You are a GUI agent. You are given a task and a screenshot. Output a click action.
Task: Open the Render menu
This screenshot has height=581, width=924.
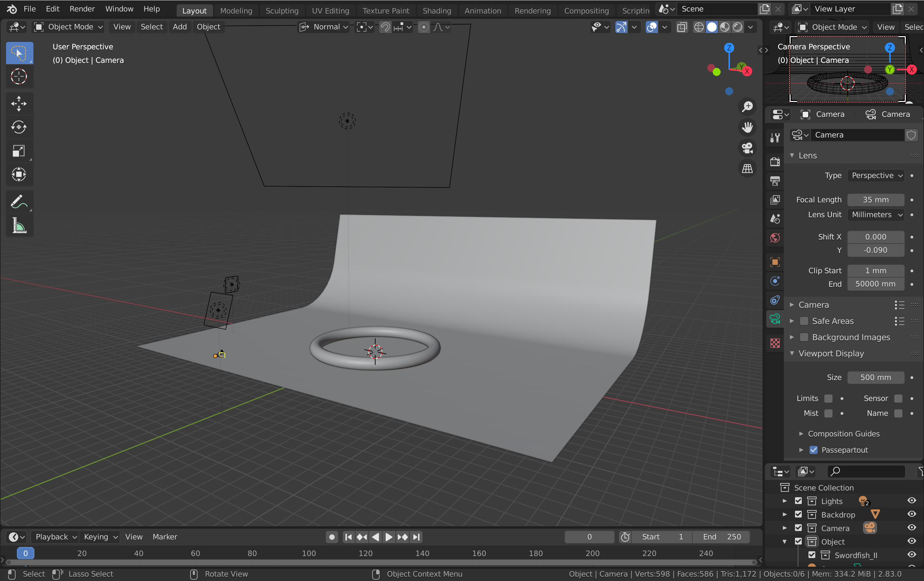(x=82, y=9)
